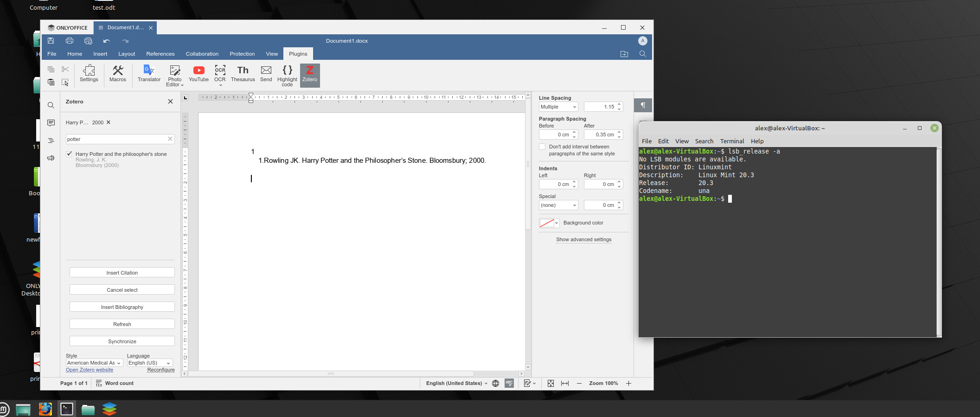Viewport: 980px width, 417px height.
Task: Uncheck the Harry Potter and the philosopher's stone item
Action: coord(69,154)
